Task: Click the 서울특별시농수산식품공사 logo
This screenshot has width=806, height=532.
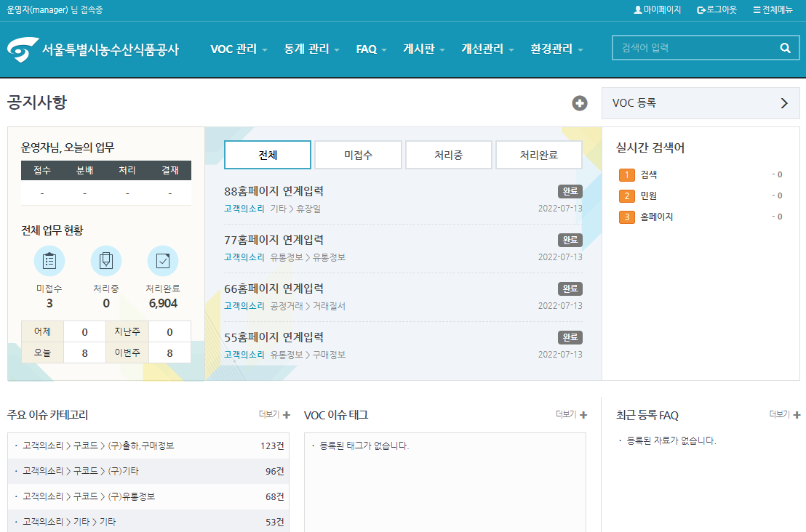Action: tap(93, 49)
